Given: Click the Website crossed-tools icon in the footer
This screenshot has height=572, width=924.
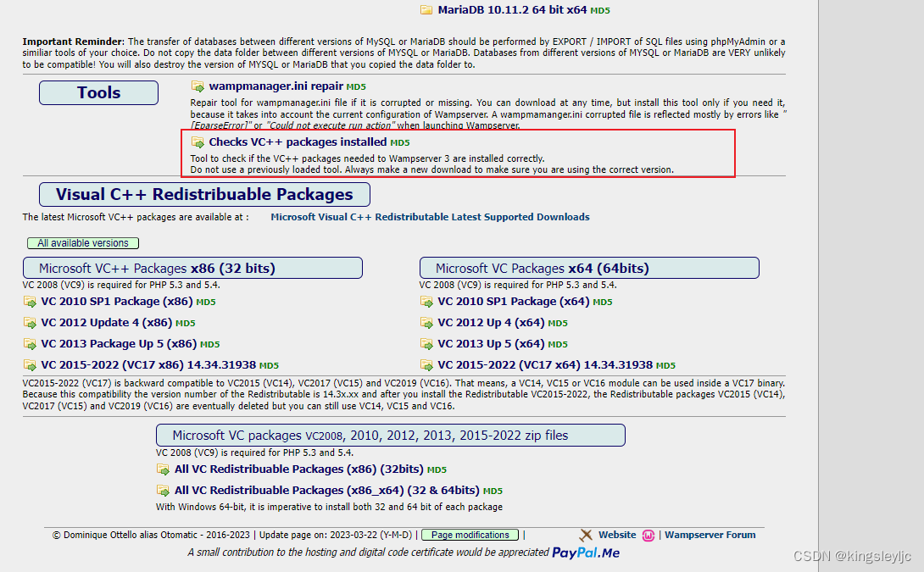Looking at the screenshot, I should 586,535.
